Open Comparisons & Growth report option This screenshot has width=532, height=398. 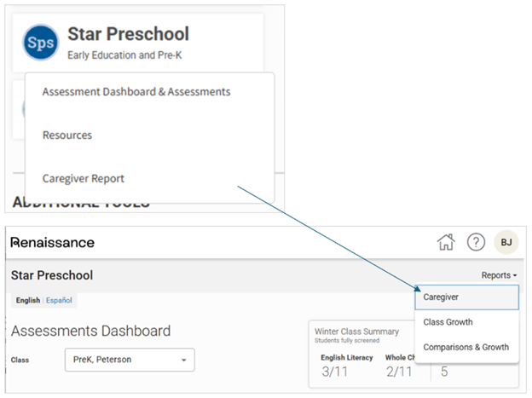(x=465, y=347)
